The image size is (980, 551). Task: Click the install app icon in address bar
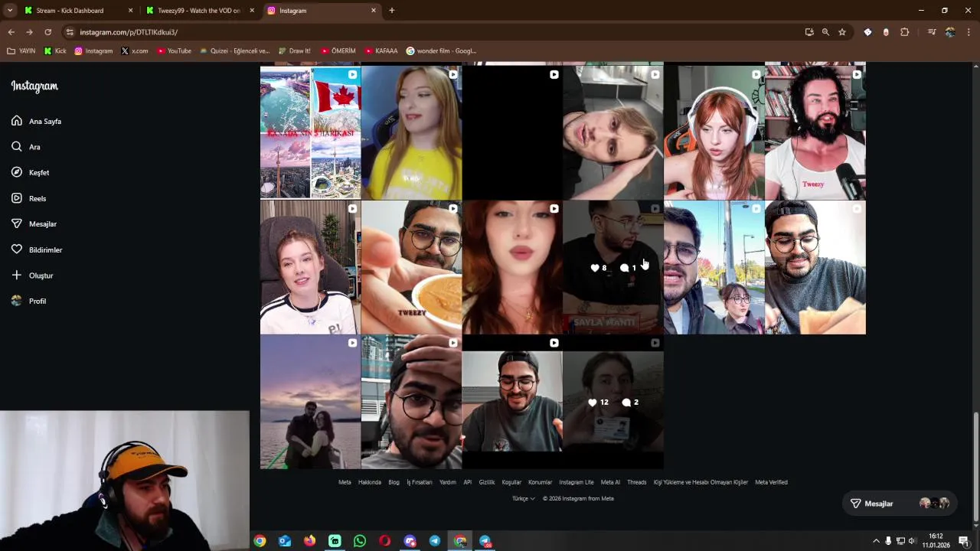point(809,32)
